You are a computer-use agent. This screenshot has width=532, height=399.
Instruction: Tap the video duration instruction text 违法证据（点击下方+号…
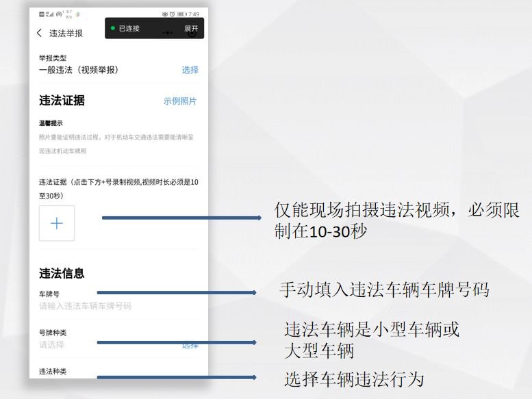pos(118,189)
